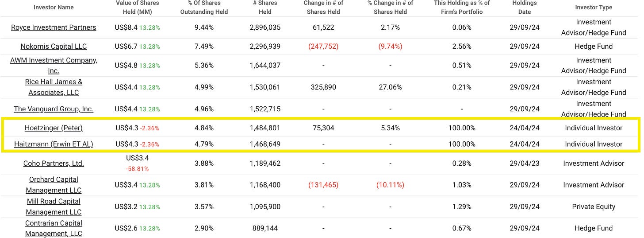Click the Investor Name column header
Image resolution: width=644 pixels, height=238 pixels.
(x=54, y=7)
